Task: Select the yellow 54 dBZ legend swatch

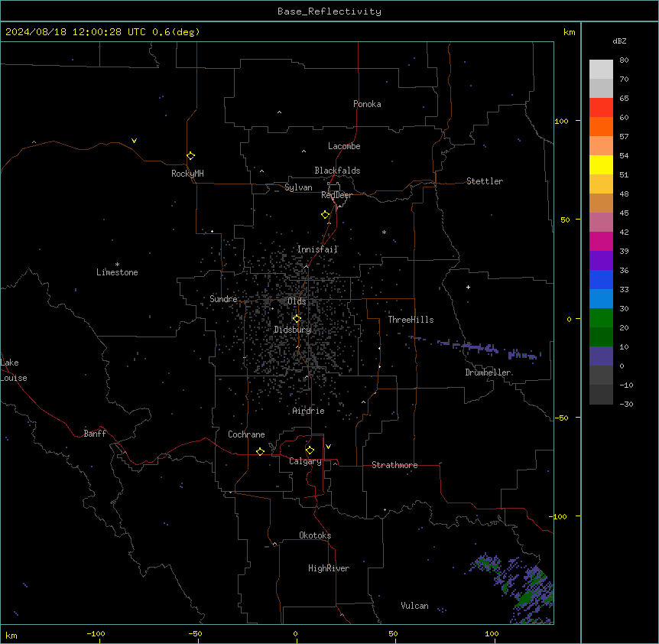Action: (x=601, y=164)
